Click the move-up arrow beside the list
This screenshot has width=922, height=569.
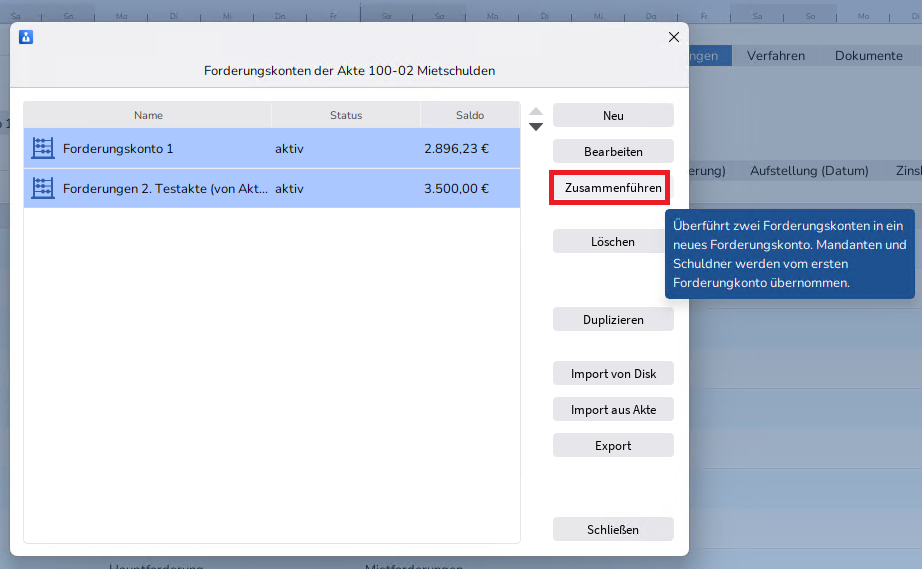(536, 112)
